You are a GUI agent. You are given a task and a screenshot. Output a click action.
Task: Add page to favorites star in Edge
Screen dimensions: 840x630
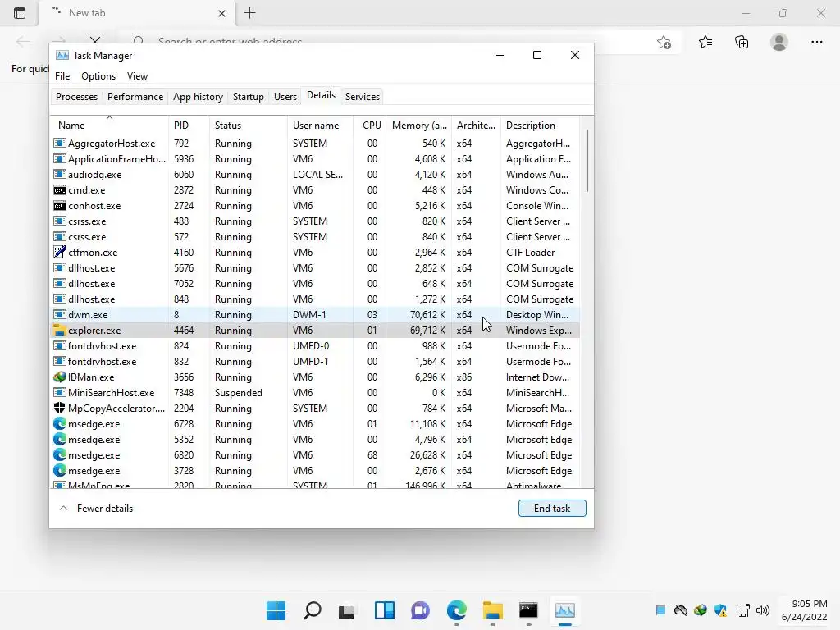coord(664,42)
